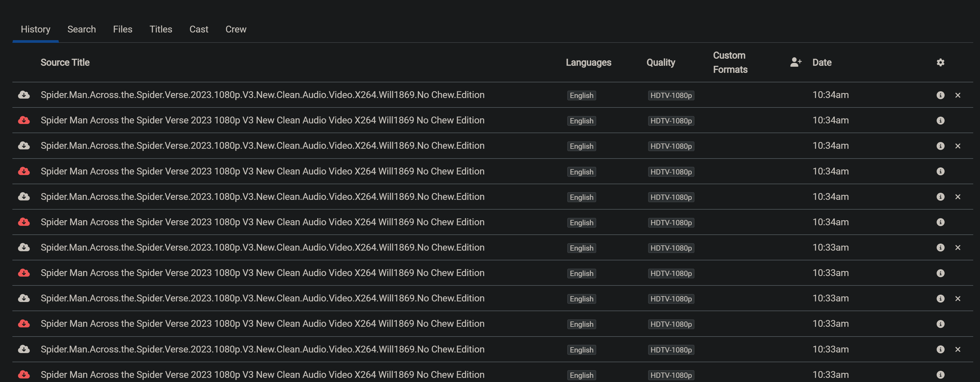Go to the Cast tab
Screen dimensions: 980x382
click(x=199, y=29)
